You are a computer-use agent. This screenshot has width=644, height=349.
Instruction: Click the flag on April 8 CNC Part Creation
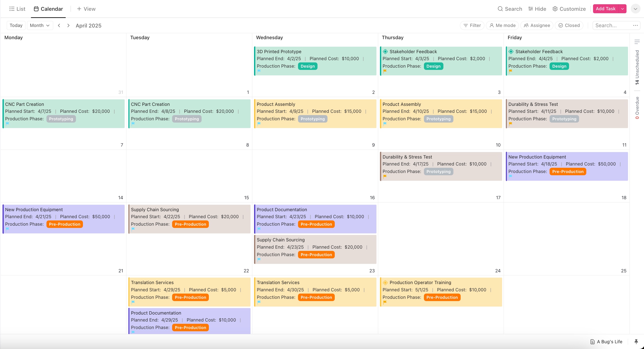(x=133, y=124)
